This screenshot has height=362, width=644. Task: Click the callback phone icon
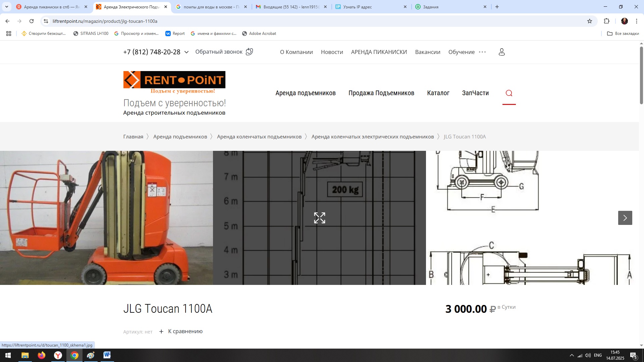249,52
